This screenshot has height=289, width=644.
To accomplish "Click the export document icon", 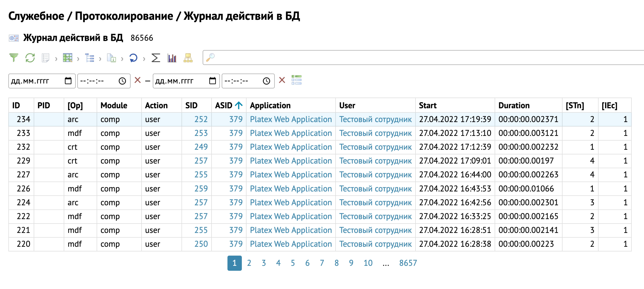I will [112, 58].
